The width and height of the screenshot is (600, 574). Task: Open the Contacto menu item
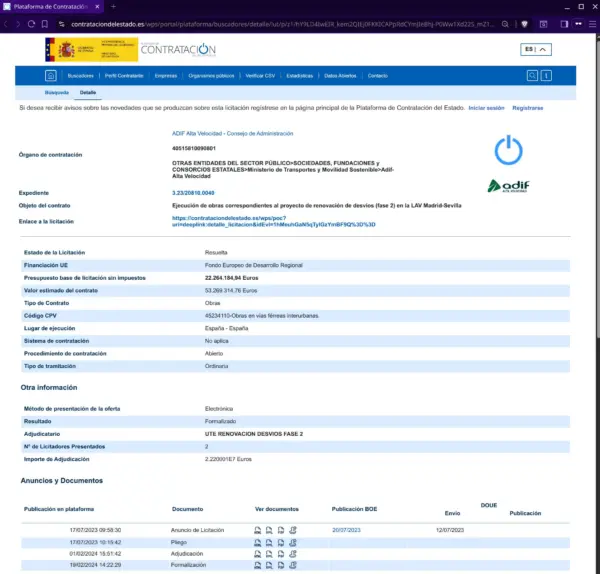[378, 76]
